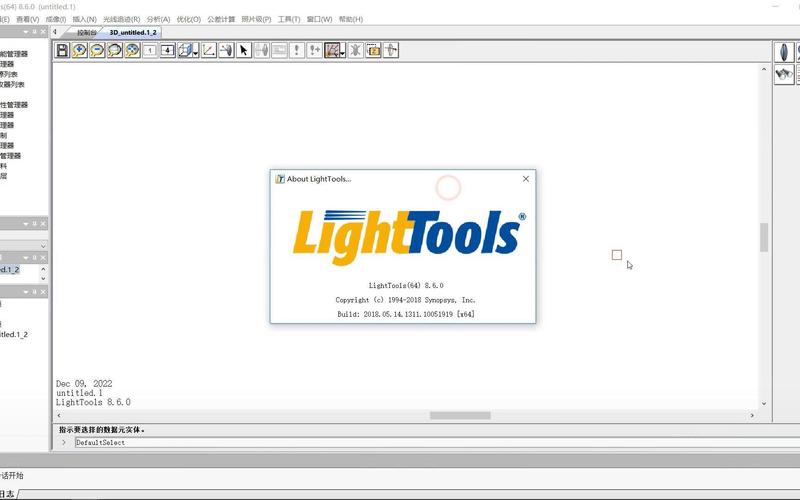Open the 分析(A) menu

tap(158, 19)
